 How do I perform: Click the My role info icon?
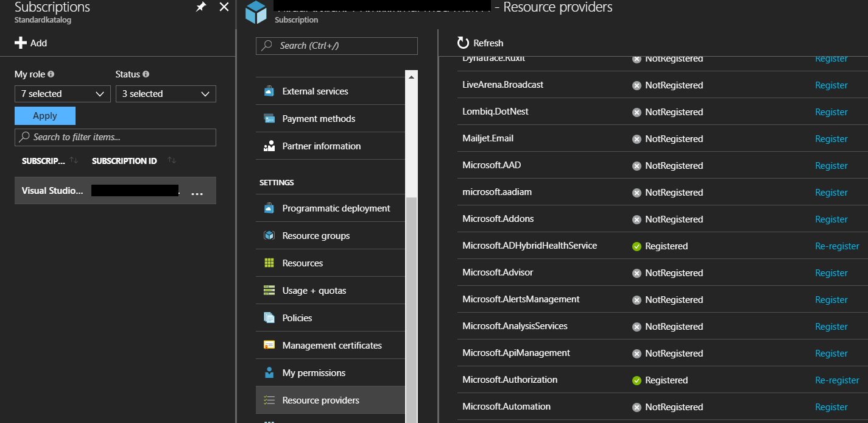point(51,74)
